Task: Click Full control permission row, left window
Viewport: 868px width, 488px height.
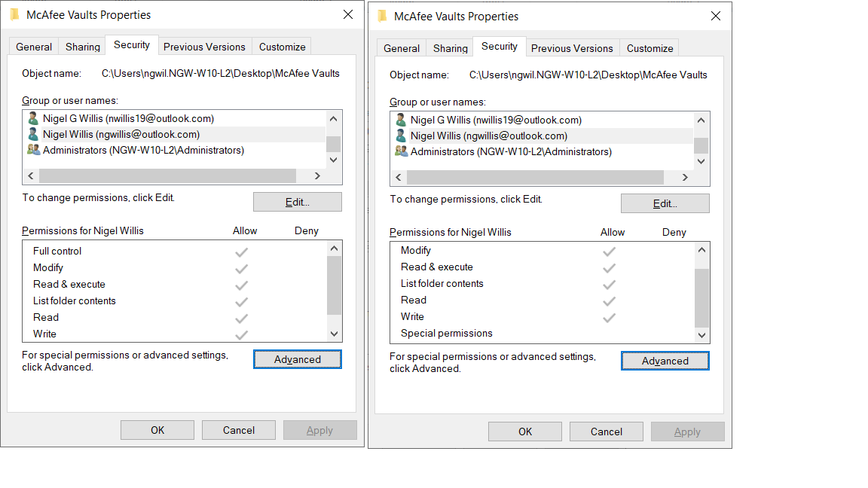Action: 175,252
